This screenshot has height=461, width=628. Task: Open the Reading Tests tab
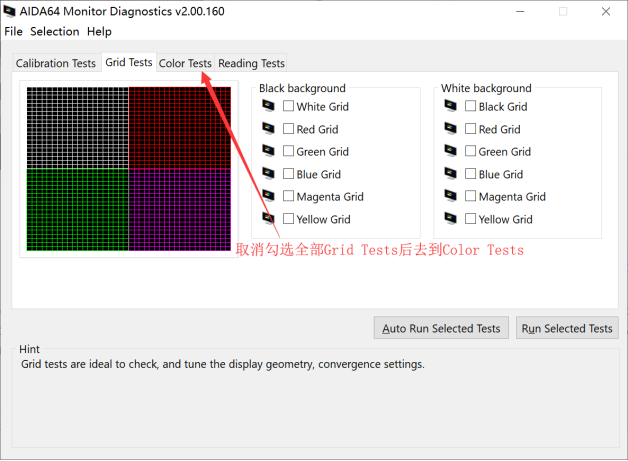251,63
